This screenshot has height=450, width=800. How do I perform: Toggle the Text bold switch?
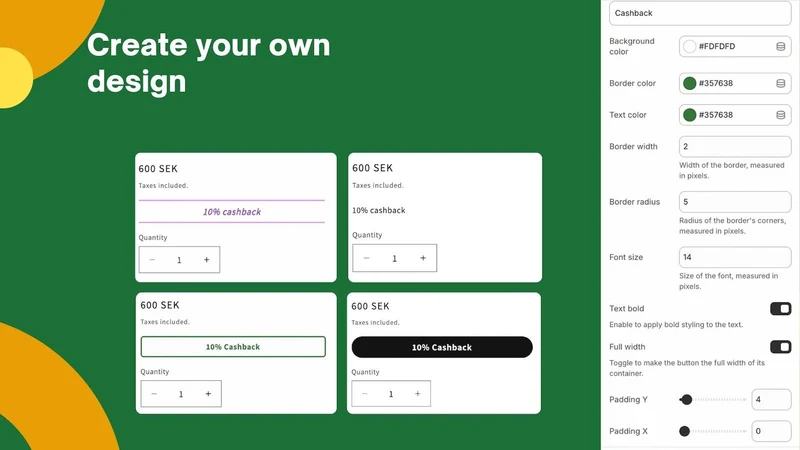[780, 309]
